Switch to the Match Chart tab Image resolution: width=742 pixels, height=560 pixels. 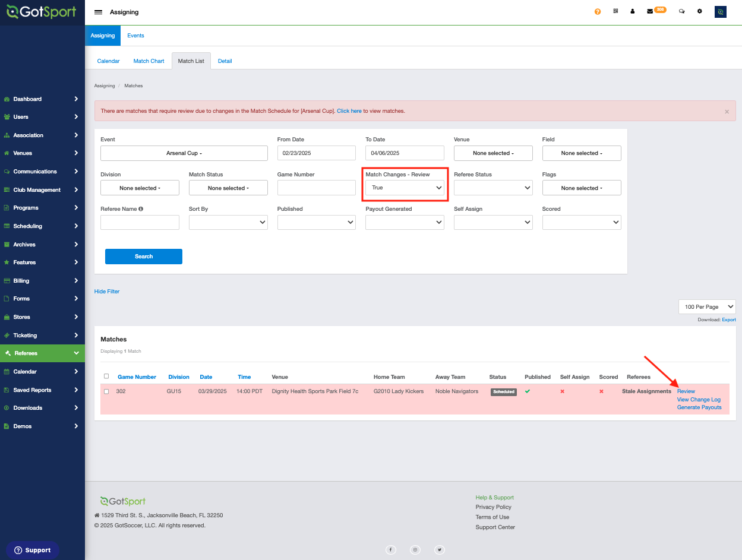coord(149,61)
